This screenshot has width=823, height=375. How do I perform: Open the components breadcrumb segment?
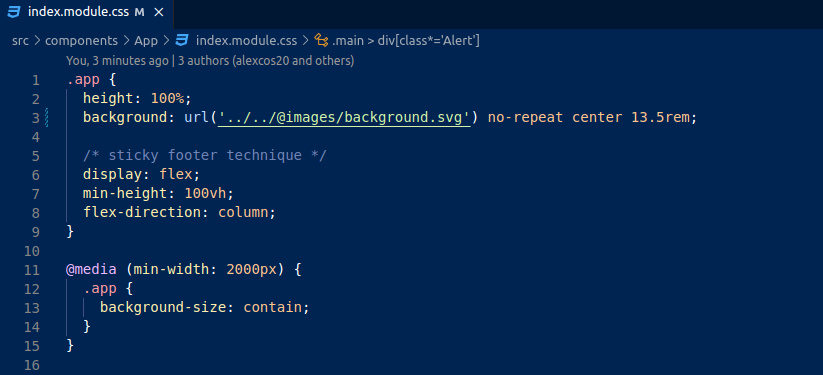(81, 40)
